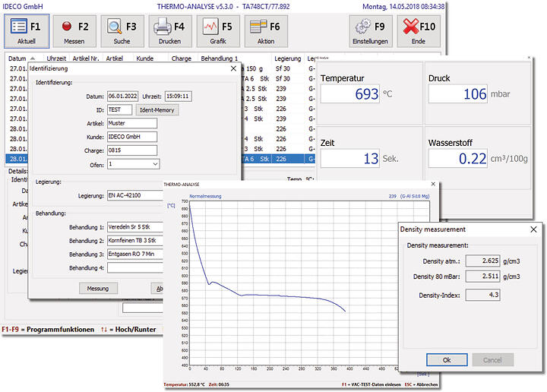Sort by the Legierung column header
The image size is (547, 392).
pyautogui.click(x=287, y=58)
